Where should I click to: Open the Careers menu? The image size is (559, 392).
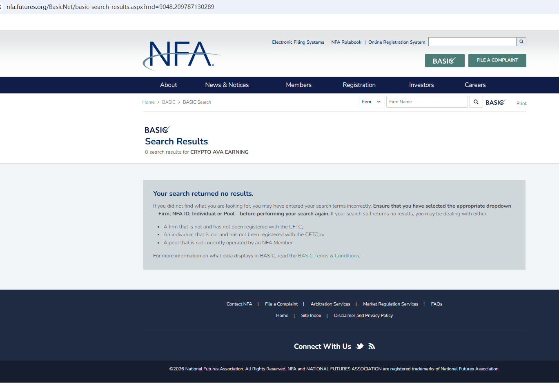(475, 85)
